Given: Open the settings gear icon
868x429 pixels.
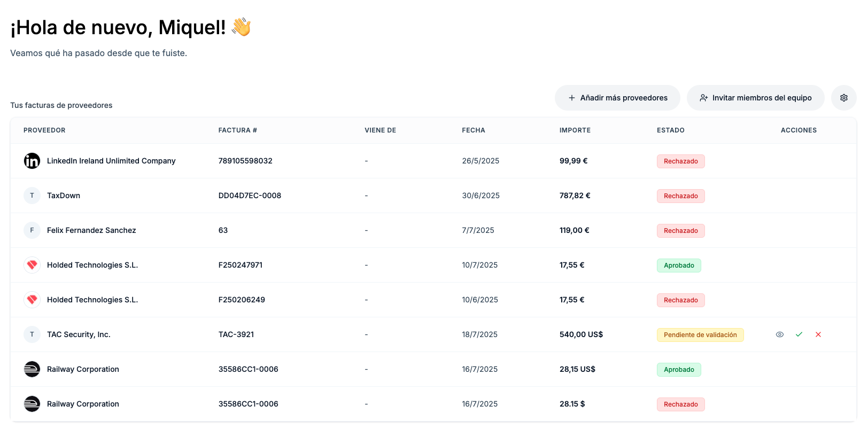Looking at the screenshot, I should point(843,98).
